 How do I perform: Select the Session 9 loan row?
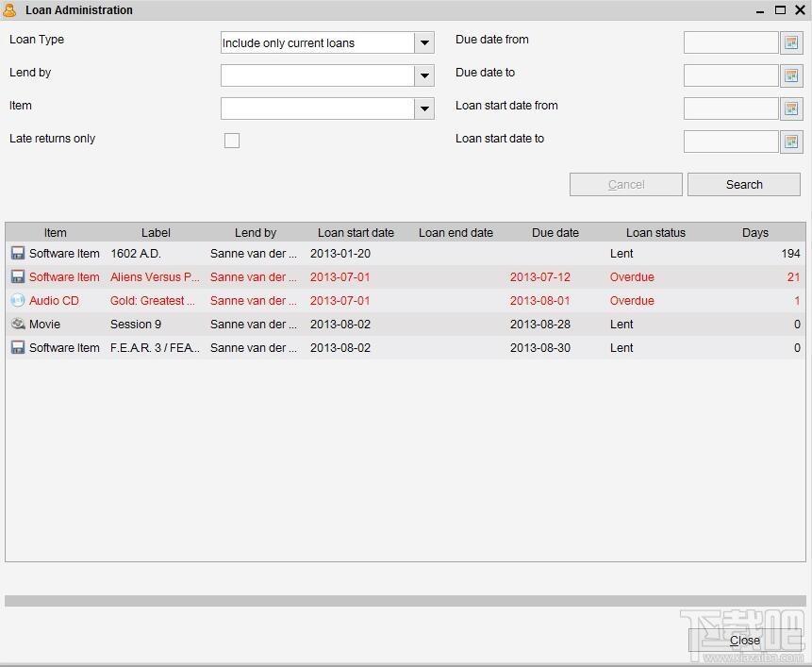pos(406,325)
